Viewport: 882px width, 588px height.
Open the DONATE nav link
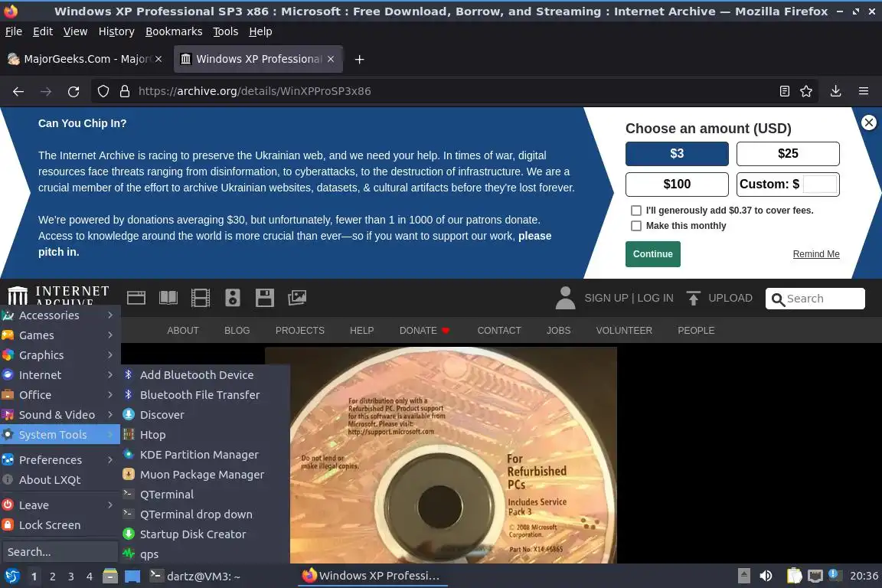425,330
